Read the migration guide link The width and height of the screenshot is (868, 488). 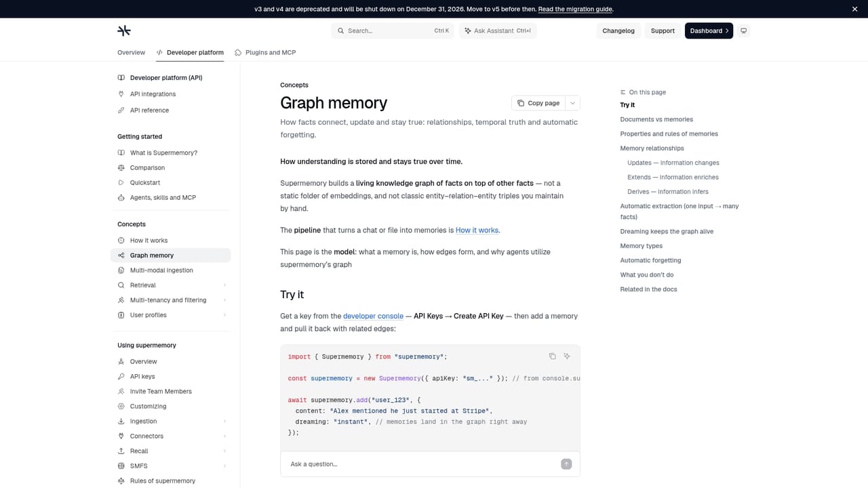(x=576, y=9)
